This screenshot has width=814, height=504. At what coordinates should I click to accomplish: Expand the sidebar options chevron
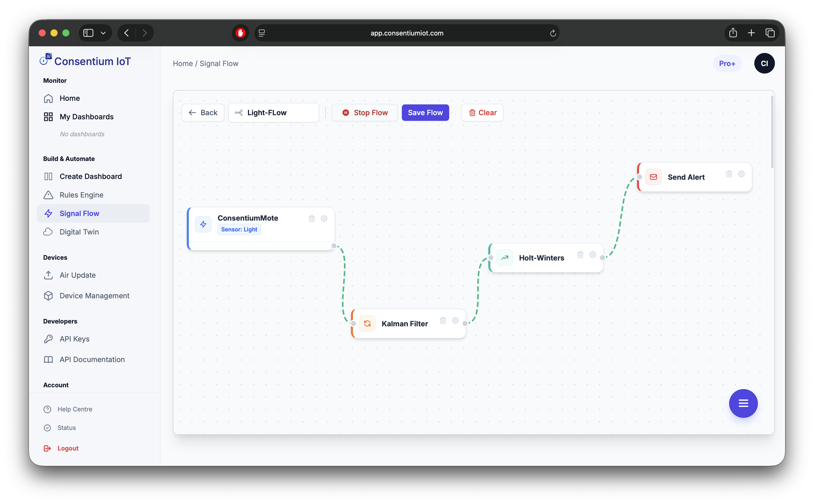(103, 33)
